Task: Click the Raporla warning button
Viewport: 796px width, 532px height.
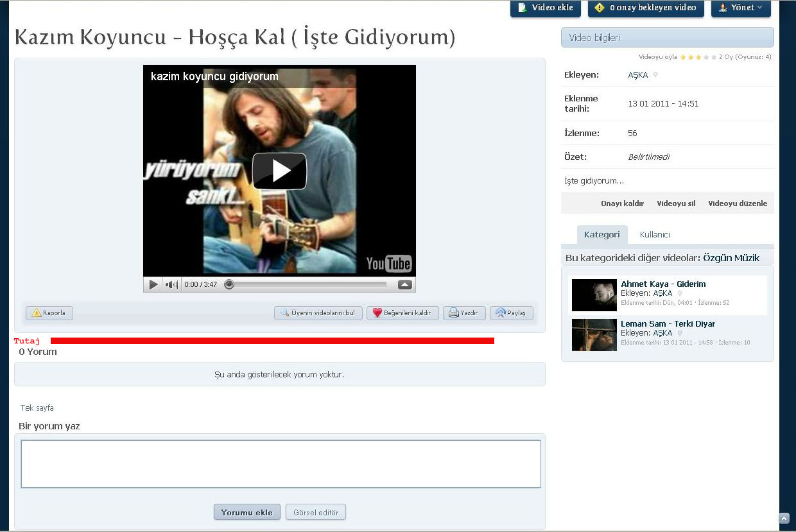Action: pyautogui.click(x=49, y=313)
